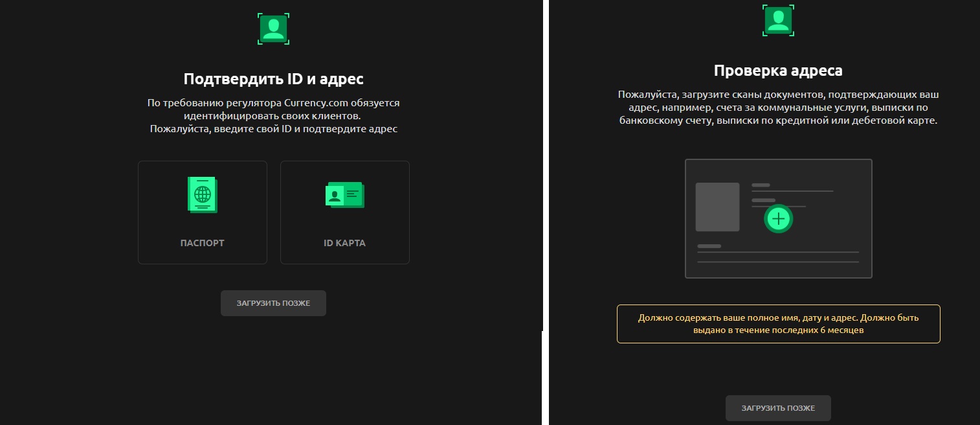Click the line "Пожалуйста, введите свой ID"
The height and width of the screenshot is (425, 980).
273,129
